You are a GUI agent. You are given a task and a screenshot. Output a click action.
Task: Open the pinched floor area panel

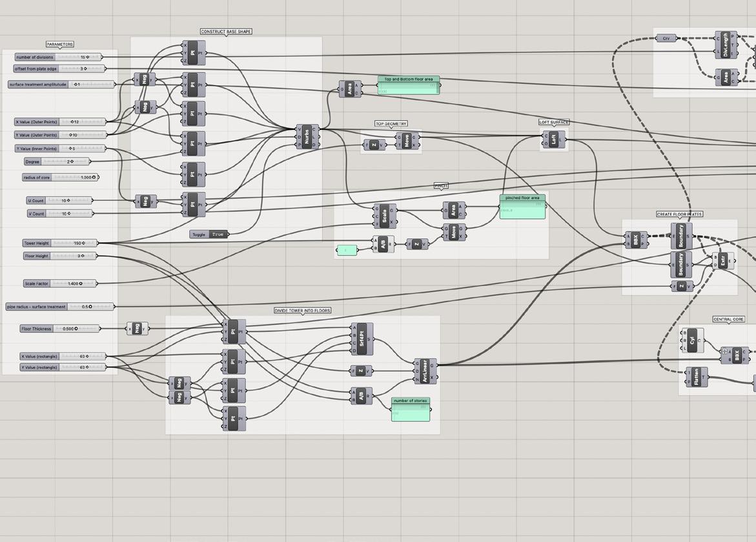(x=523, y=207)
